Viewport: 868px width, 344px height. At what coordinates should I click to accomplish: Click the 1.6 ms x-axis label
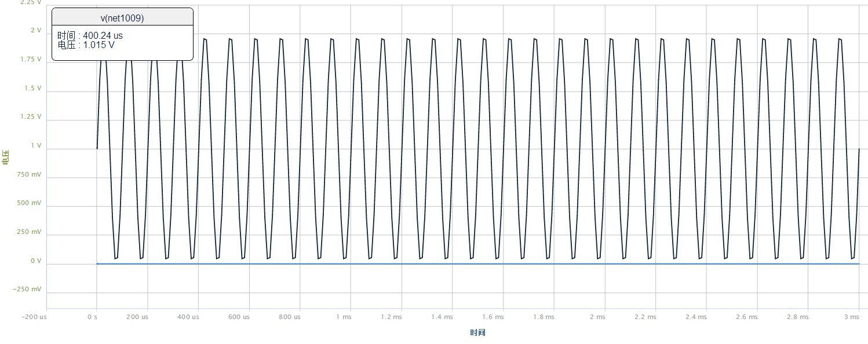493,317
